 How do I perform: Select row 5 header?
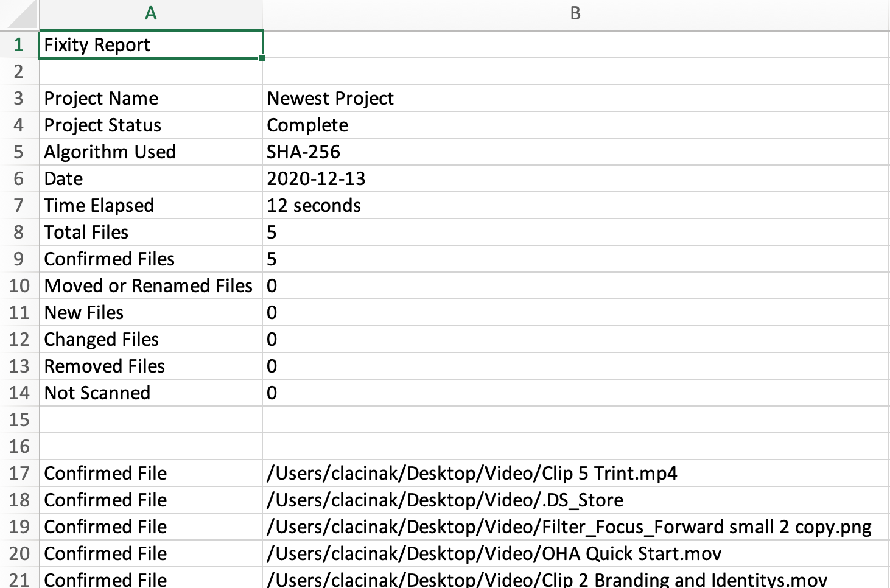click(19, 152)
